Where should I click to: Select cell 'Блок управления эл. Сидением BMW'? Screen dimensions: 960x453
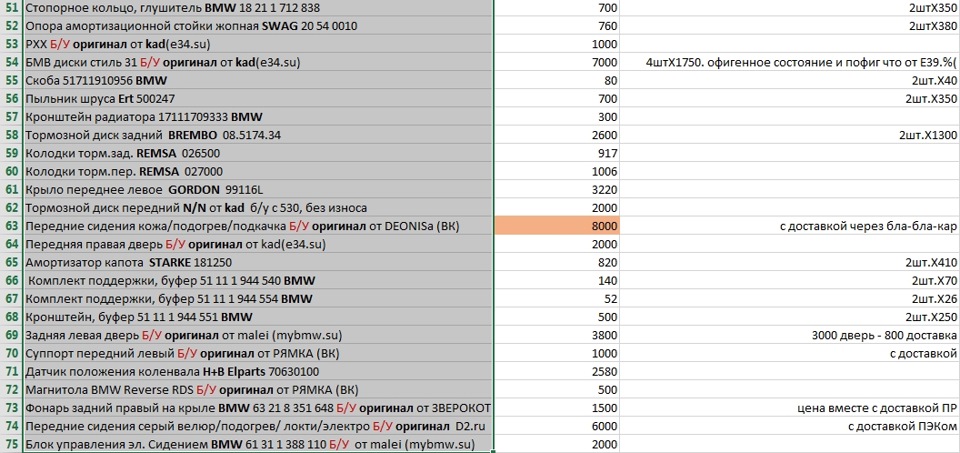coord(258,444)
